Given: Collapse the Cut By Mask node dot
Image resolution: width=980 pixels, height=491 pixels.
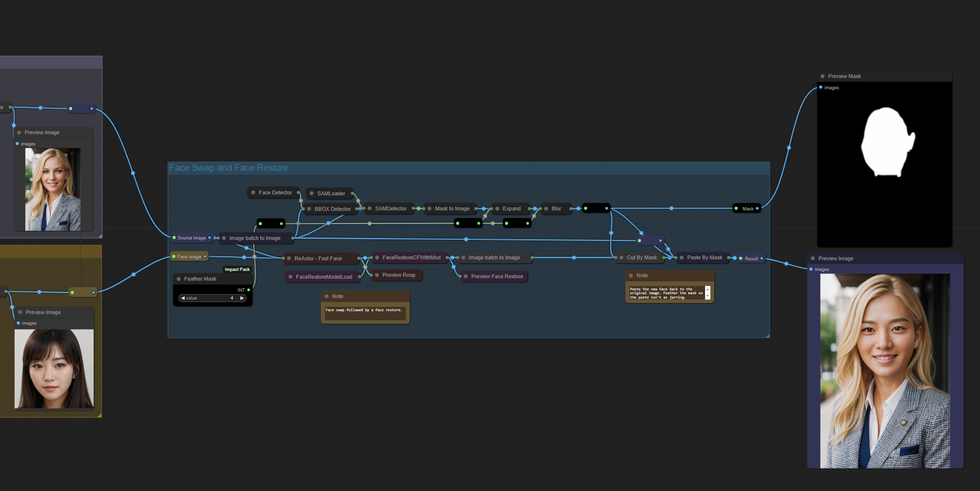Looking at the screenshot, I should [x=621, y=257].
